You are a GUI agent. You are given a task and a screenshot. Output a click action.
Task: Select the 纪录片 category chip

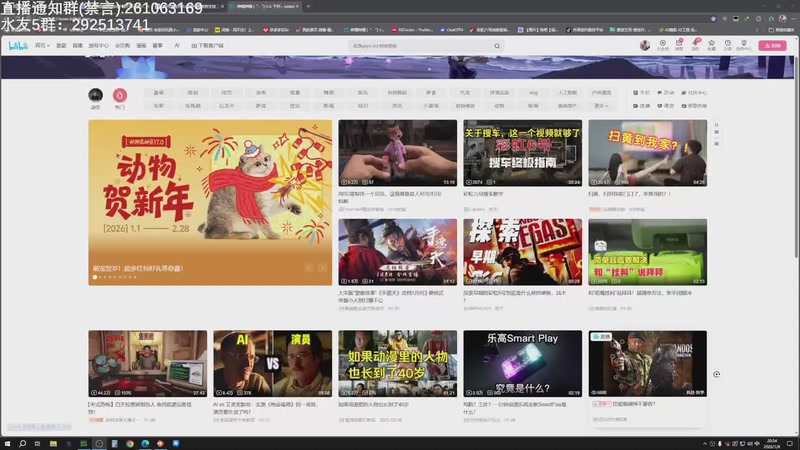coord(227,106)
